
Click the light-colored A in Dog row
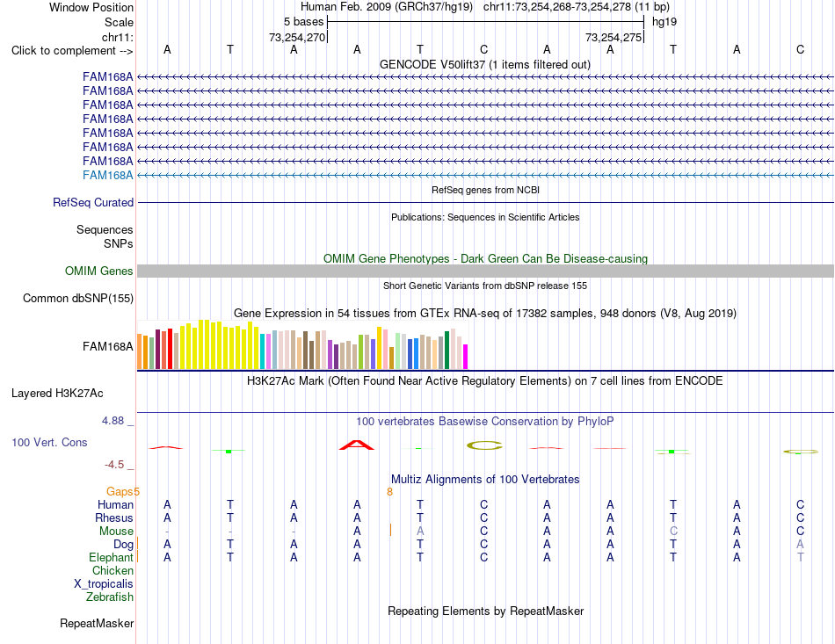click(x=800, y=544)
